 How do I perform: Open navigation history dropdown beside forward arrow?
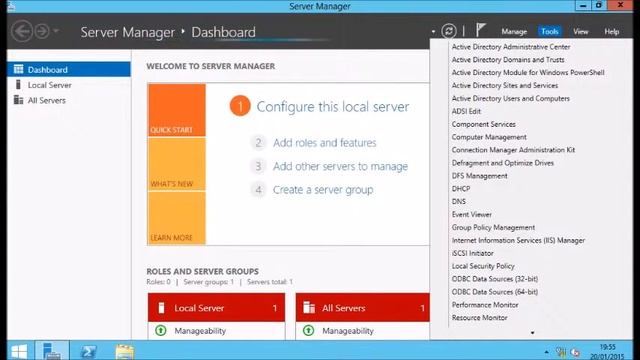(56, 31)
